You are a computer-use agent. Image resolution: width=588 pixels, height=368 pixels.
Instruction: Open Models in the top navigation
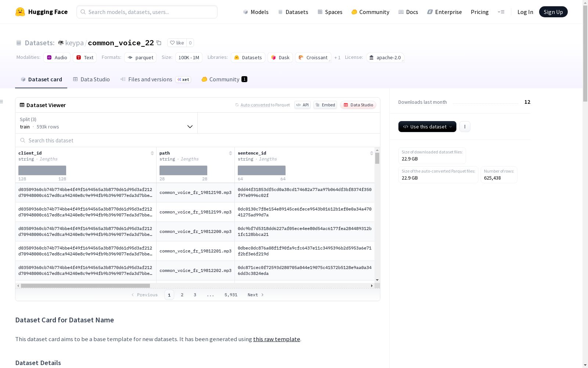pos(256,12)
